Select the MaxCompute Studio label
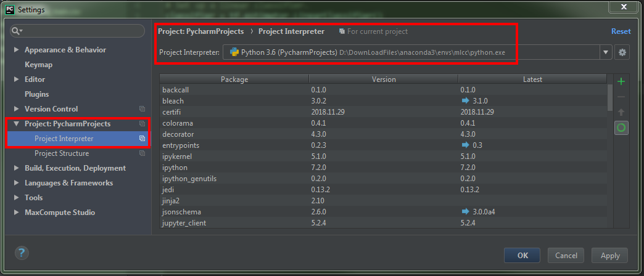This screenshot has width=644, height=276. [x=60, y=213]
